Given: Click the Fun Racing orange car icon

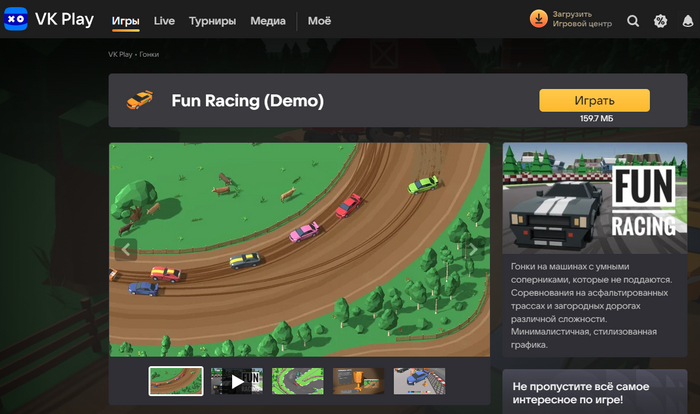Looking at the screenshot, I should pos(140,100).
